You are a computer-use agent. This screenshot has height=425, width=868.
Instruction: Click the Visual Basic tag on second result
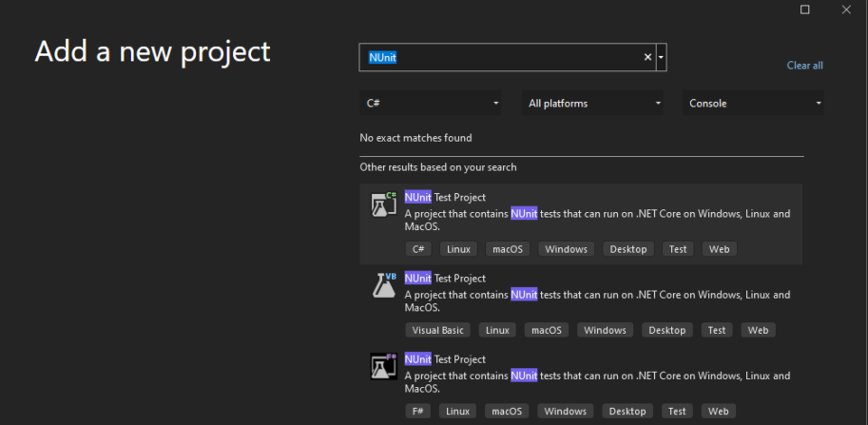pos(438,330)
